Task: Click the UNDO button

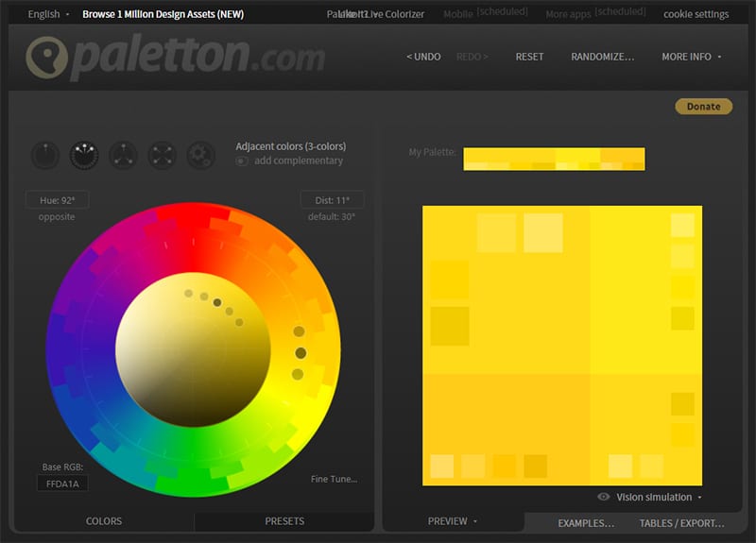Action: click(423, 57)
